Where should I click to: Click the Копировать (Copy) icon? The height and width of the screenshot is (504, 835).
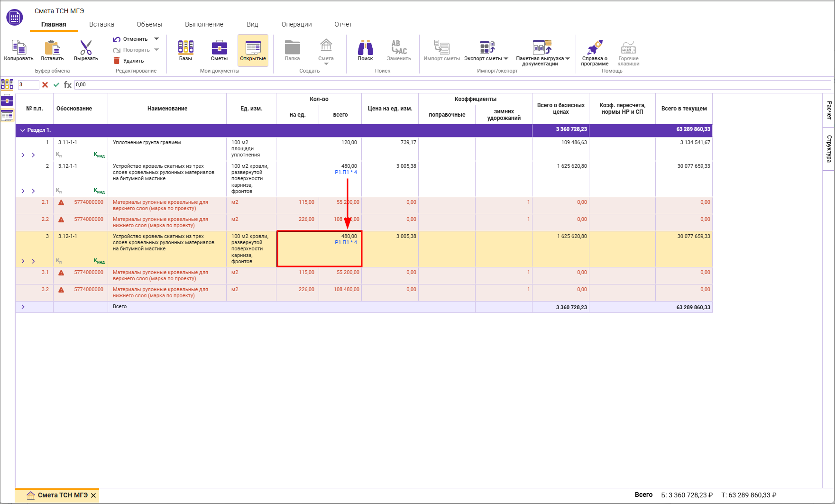pyautogui.click(x=18, y=48)
